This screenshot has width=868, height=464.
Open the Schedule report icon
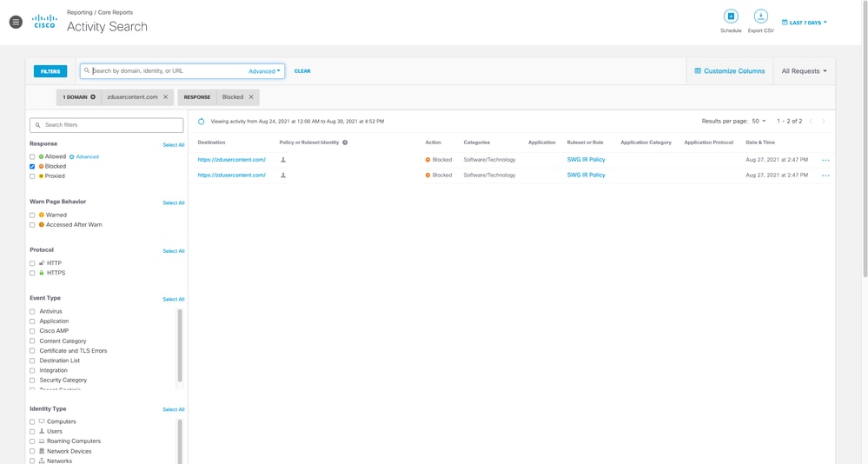tap(731, 16)
